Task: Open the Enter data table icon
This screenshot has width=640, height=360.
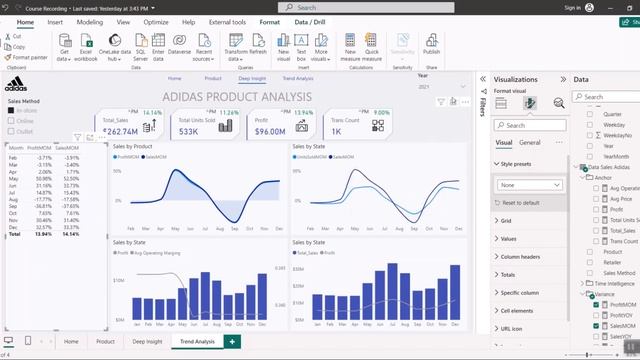Action: coord(158,47)
